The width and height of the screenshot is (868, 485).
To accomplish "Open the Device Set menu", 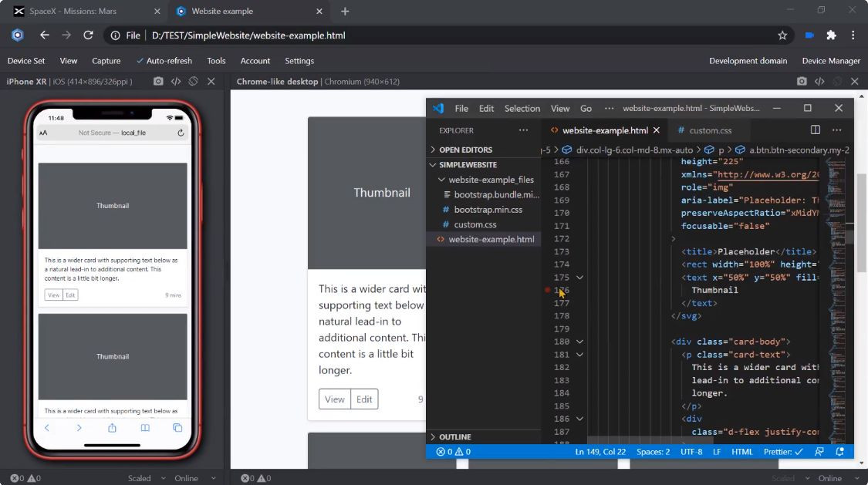I will click(26, 61).
